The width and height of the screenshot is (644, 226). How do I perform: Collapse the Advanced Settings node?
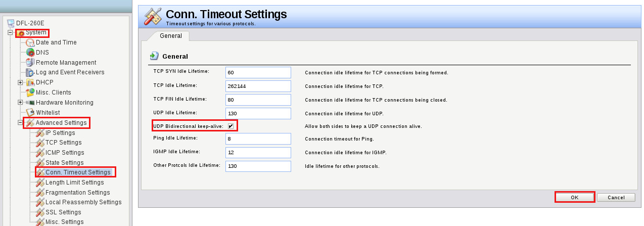(20, 123)
